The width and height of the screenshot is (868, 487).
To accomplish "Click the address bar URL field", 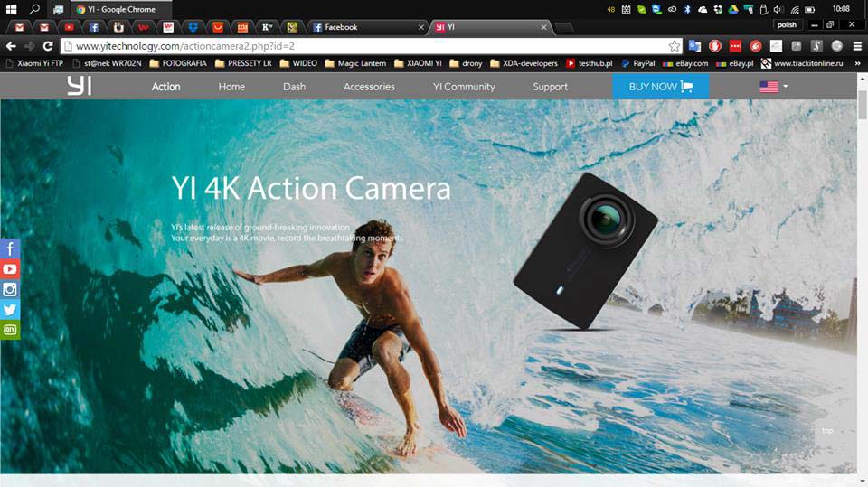I will (x=362, y=46).
